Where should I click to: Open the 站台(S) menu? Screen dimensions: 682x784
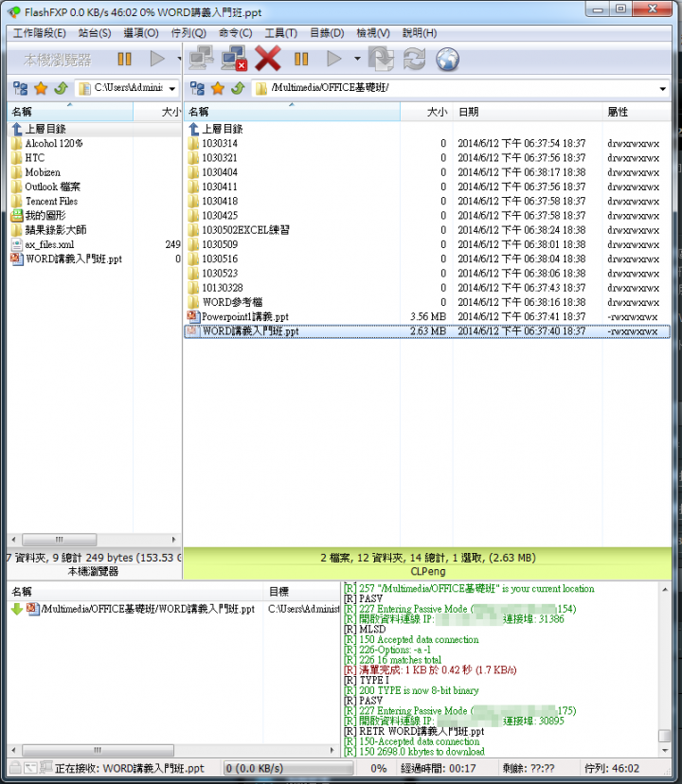click(95, 33)
